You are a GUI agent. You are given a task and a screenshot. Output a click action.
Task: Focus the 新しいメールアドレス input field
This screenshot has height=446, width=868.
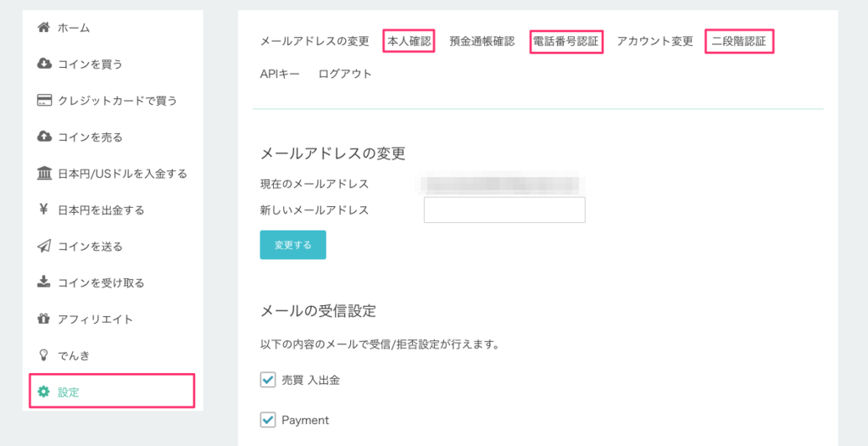click(504, 210)
